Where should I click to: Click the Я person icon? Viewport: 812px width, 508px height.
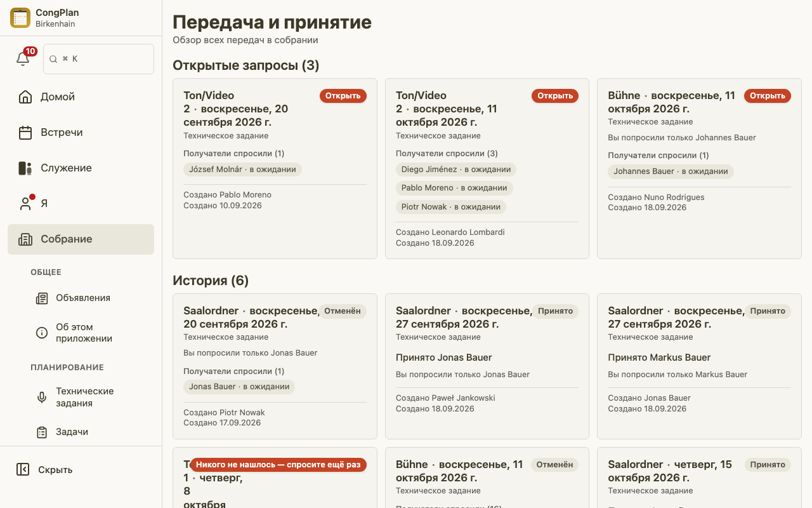point(25,204)
